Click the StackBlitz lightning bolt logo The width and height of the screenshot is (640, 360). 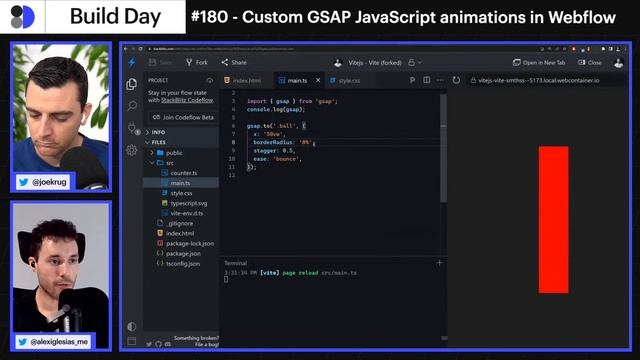[131, 62]
